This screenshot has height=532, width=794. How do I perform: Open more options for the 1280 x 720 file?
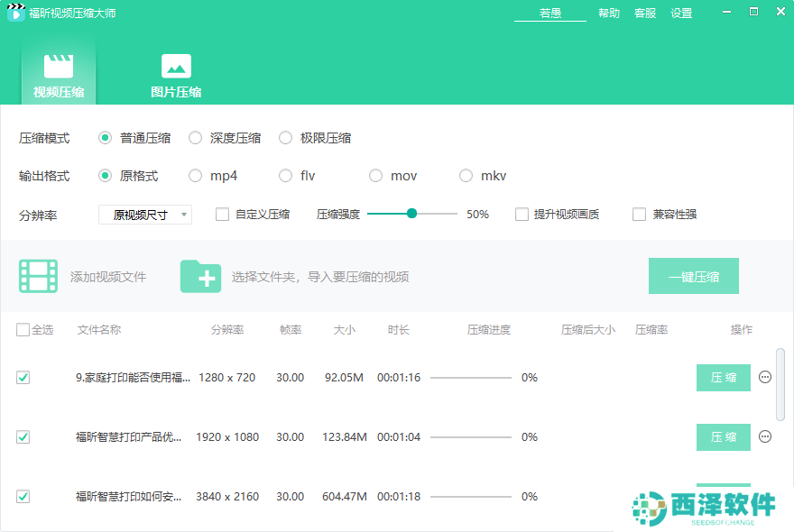764,377
